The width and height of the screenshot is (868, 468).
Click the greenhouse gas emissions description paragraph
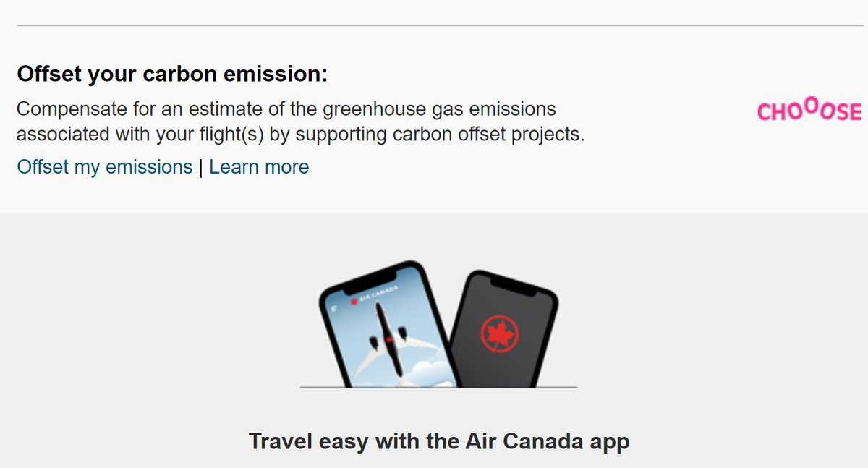300,122
